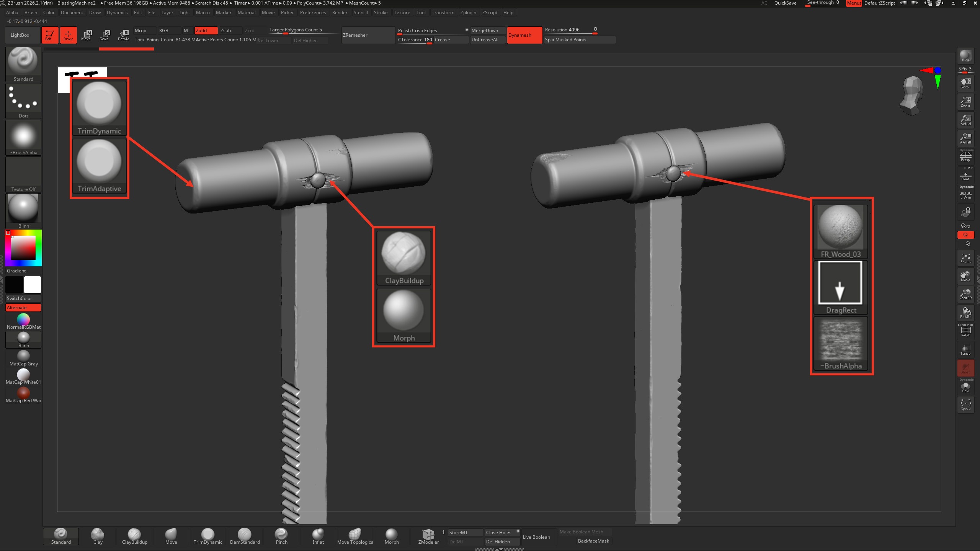This screenshot has height=551, width=980.
Task: Toggle the Menus button
Action: pos(854,3)
